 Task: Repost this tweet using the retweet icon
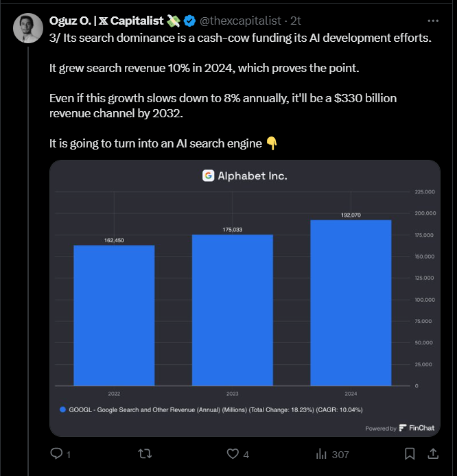click(145, 454)
